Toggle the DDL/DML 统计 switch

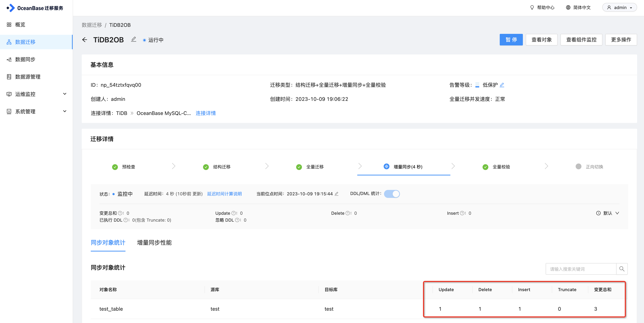click(392, 194)
